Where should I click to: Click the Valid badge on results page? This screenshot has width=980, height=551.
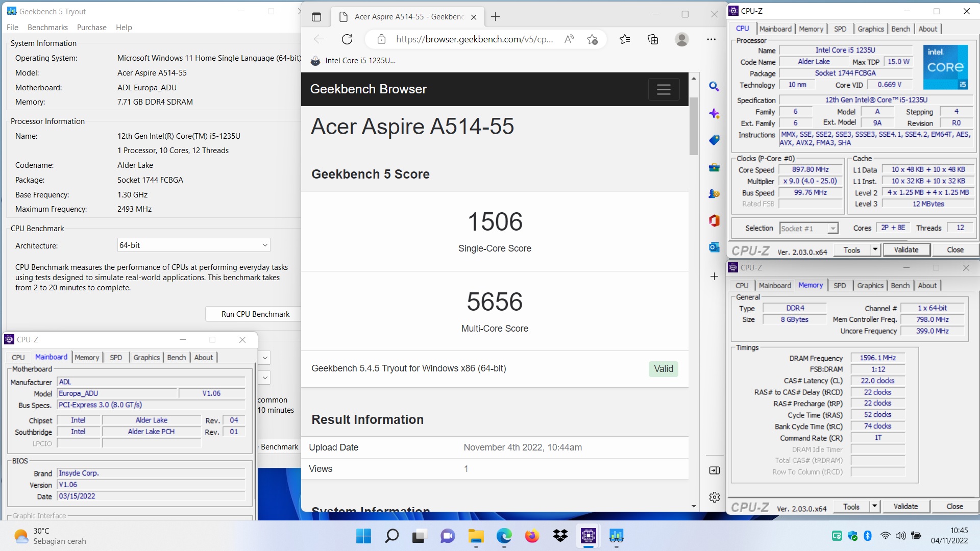click(664, 369)
